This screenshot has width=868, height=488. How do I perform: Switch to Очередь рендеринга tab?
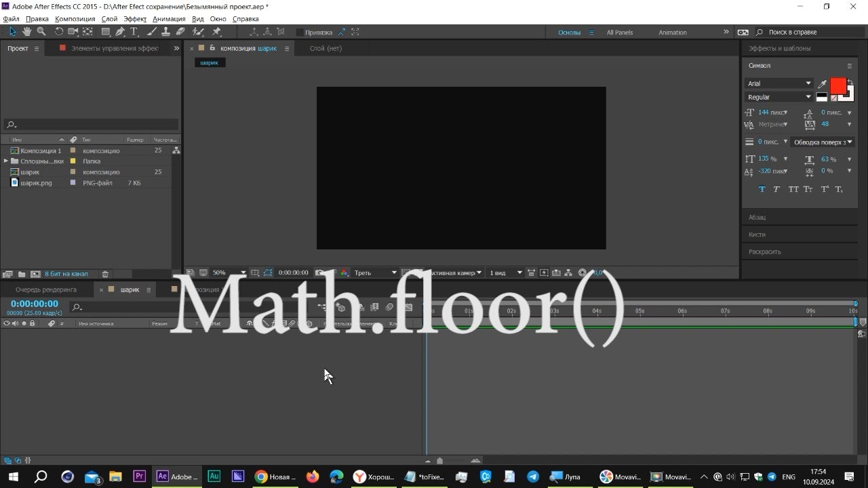(46, 289)
